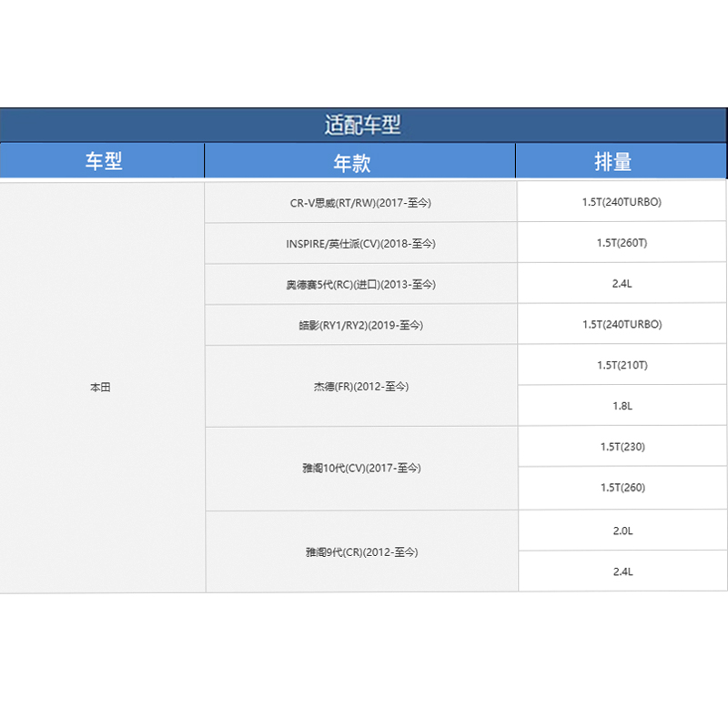Click 2.4L in the 雅阁9代 row

[x=622, y=571]
